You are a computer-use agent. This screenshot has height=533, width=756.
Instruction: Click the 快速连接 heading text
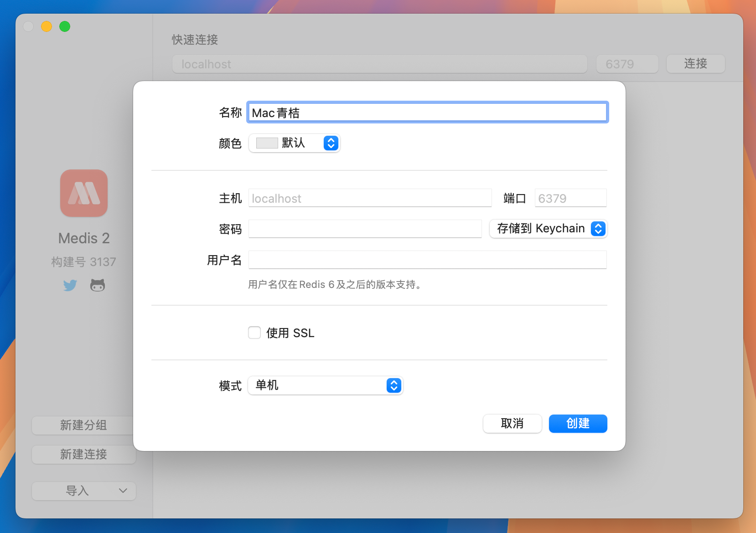point(195,40)
